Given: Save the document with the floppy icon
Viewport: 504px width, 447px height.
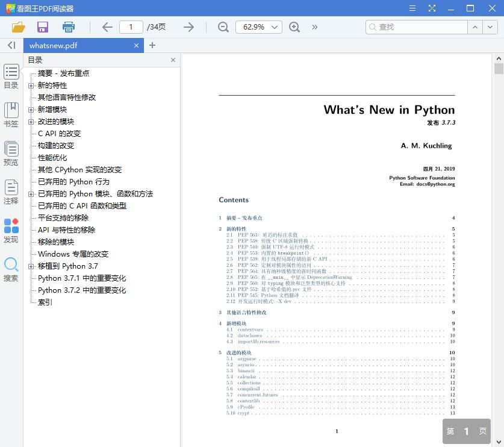Looking at the screenshot, I should click(x=42, y=27).
